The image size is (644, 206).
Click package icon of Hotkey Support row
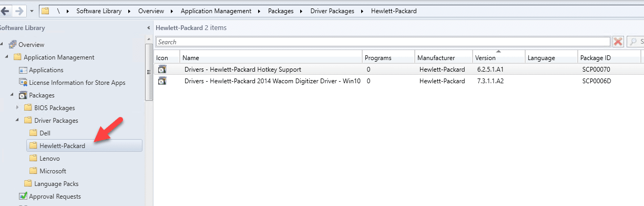[x=162, y=70]
